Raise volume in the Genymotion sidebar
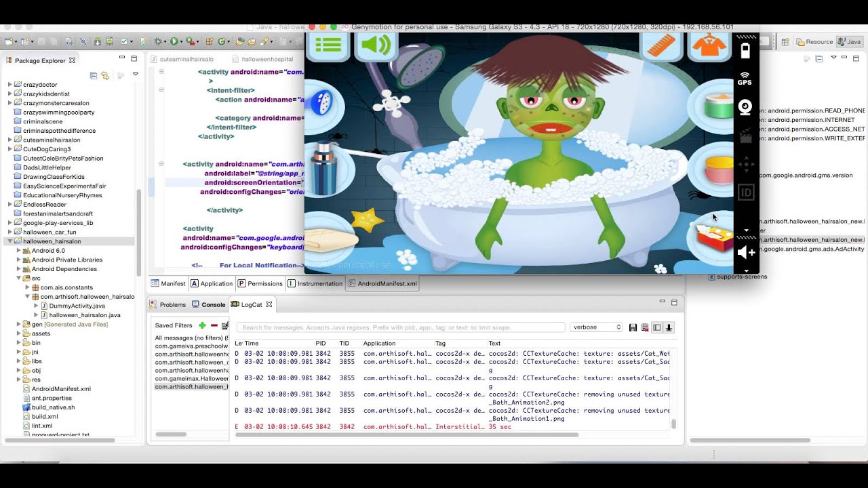Screen dimensions: 868x488 pyautogui.click(x=746, y=252)
